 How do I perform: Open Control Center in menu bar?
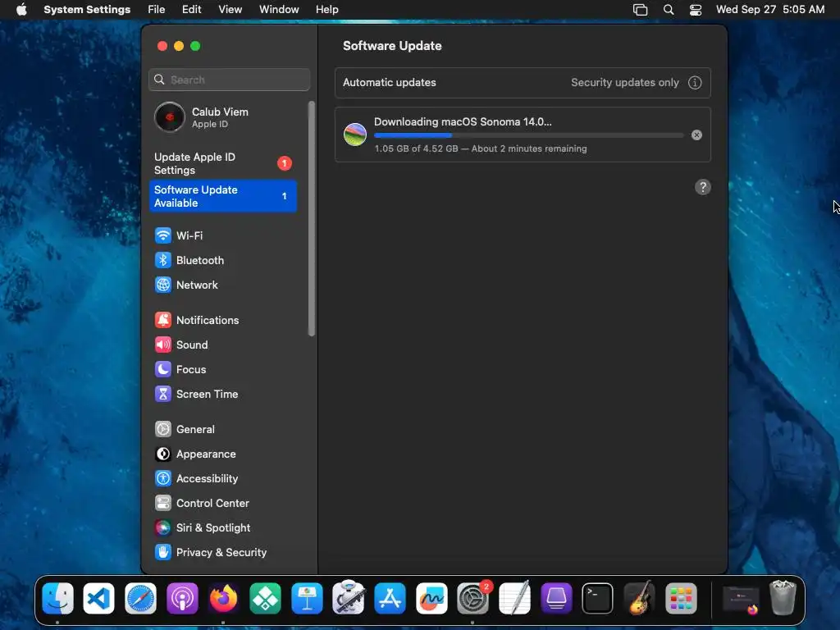pos(696,10)
